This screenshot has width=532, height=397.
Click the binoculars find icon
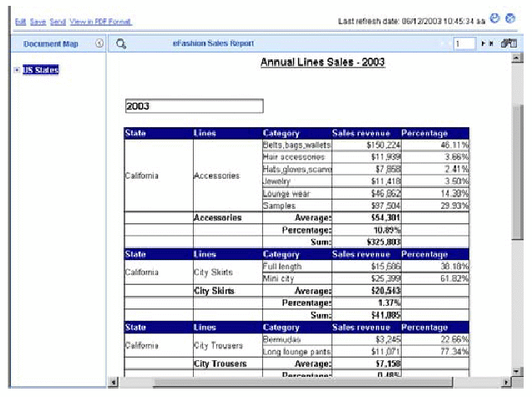tap(509, 43)
